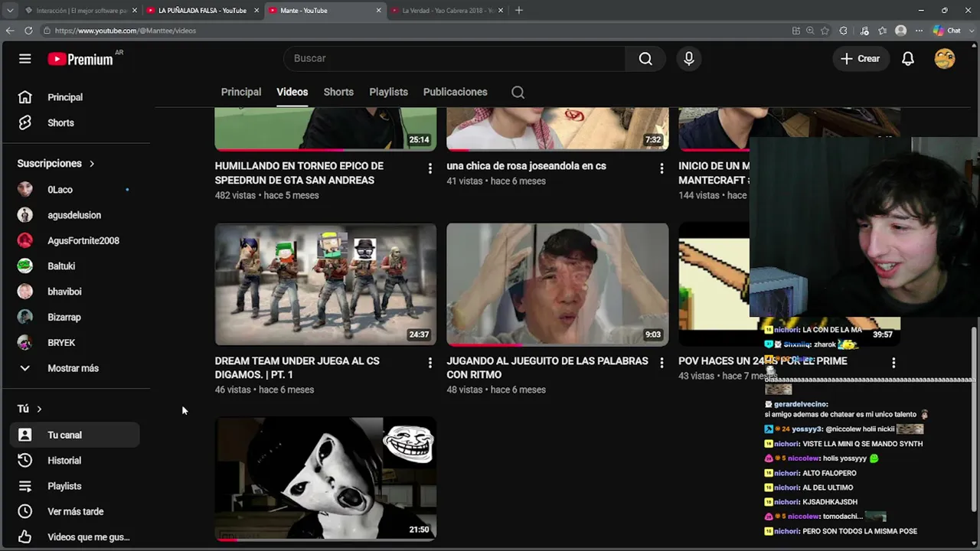This screenshot has height=551, width=980.
Task: Select the Videos channel tab
Action: [292, 92]
